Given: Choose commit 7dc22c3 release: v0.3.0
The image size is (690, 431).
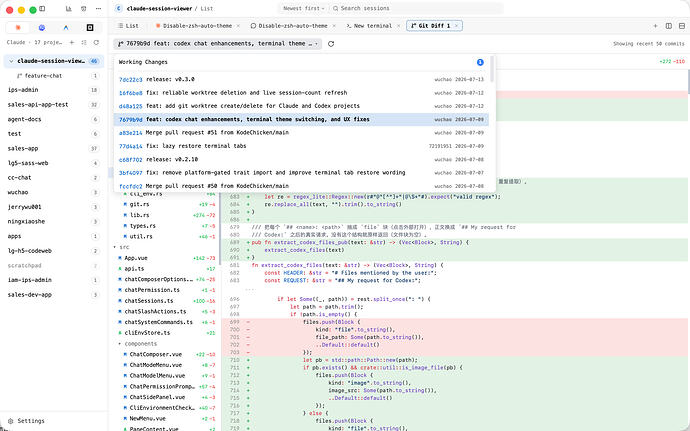Looking at the screenshot, I should 301,79.
